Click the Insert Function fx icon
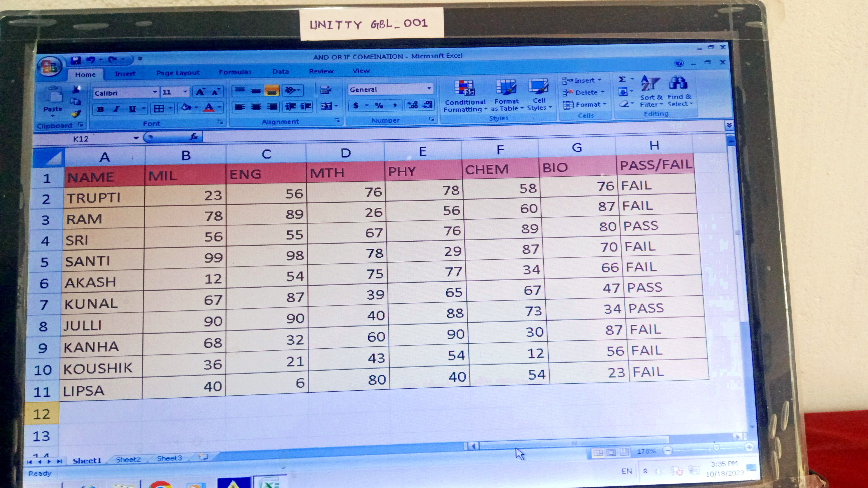The height and width of the screenshot is (488, 868). tap(194, 136)
